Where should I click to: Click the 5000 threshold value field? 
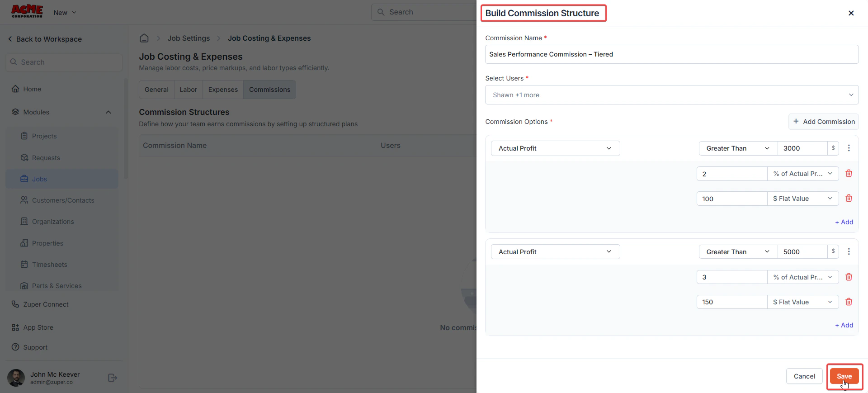[x=802, y=252]
